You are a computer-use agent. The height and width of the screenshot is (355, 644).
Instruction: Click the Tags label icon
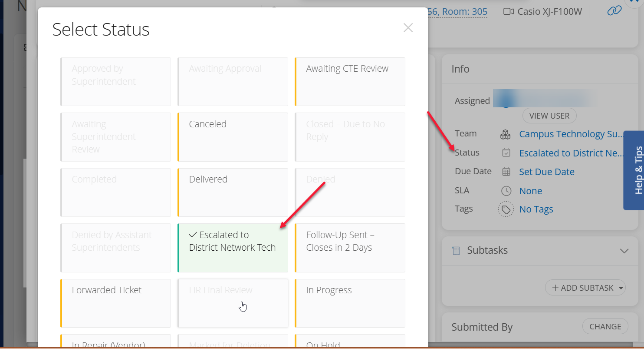[506, 209]
